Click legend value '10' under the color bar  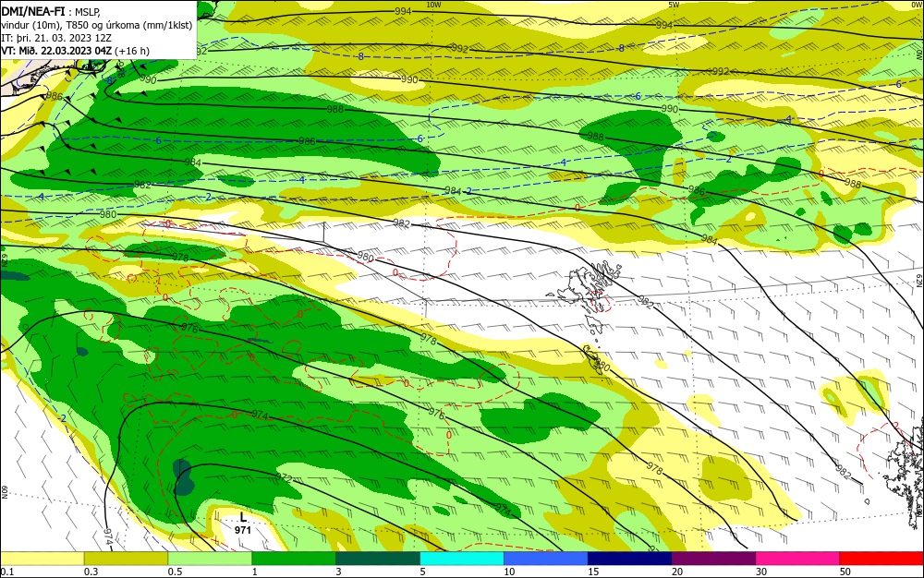(509, 572)
